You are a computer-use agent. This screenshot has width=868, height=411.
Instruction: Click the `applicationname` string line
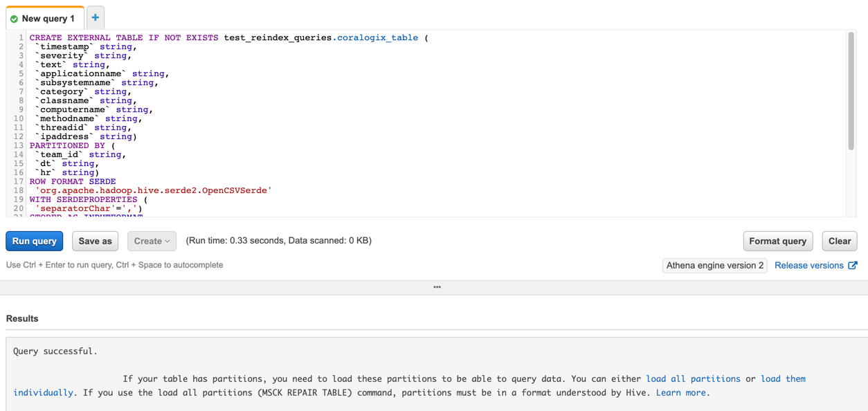[102, 73]
